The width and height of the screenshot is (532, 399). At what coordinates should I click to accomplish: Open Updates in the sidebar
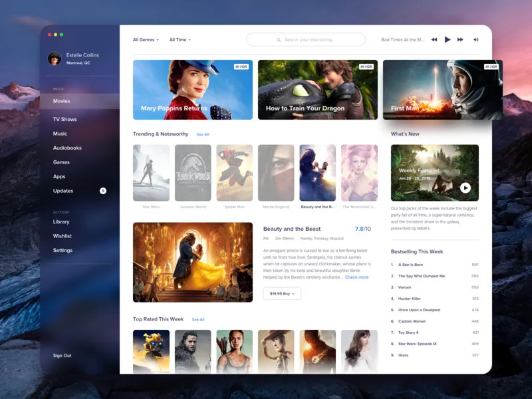[x=63, y=191]
